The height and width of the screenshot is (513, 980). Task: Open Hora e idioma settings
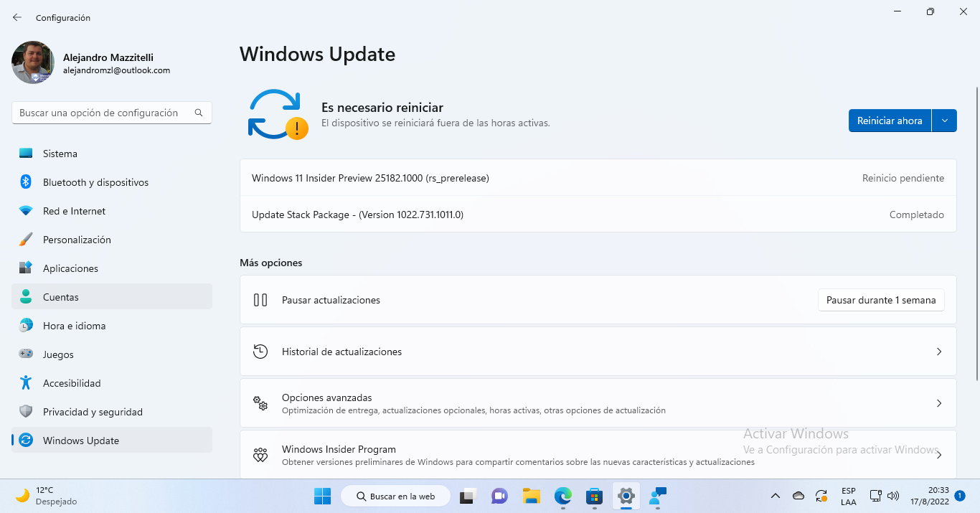click(74, 326)
